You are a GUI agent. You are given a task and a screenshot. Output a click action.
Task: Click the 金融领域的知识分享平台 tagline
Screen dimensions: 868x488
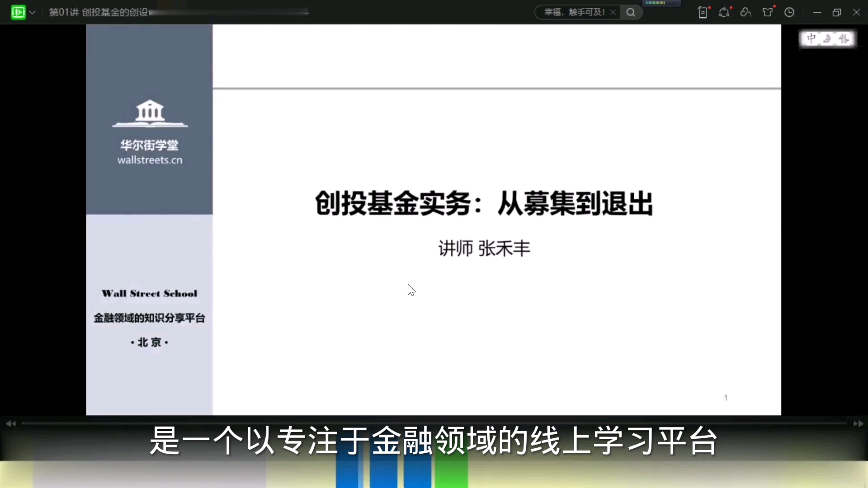[150, 318]
